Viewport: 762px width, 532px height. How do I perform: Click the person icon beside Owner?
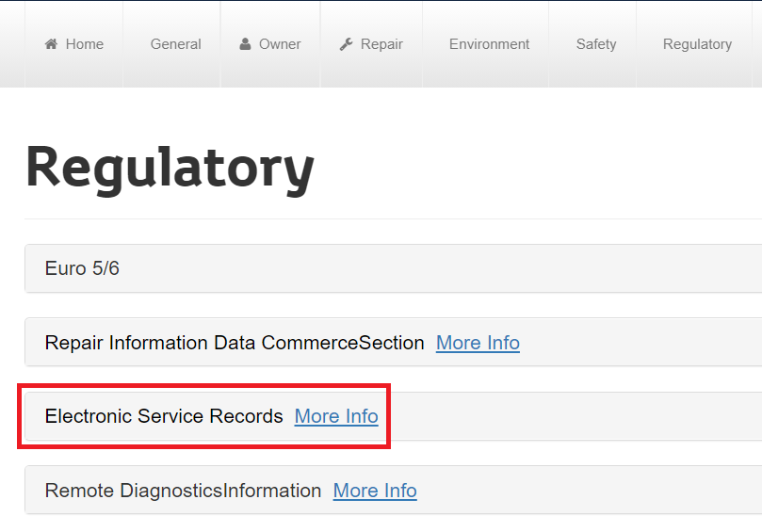pyautogui.click(x=246, y=44)
